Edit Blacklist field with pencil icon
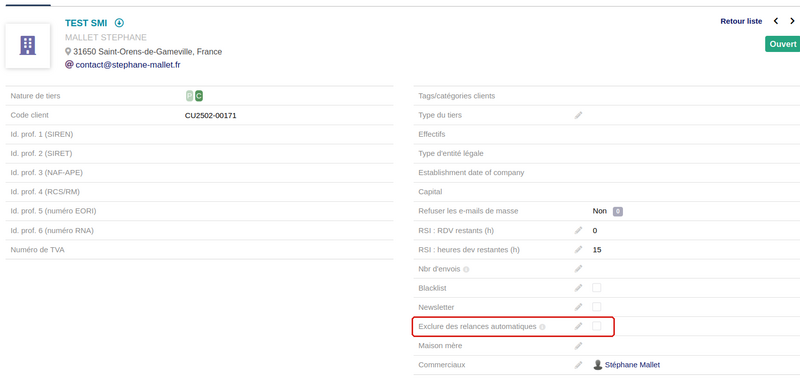800x388 pixels. tap(578, 288)
